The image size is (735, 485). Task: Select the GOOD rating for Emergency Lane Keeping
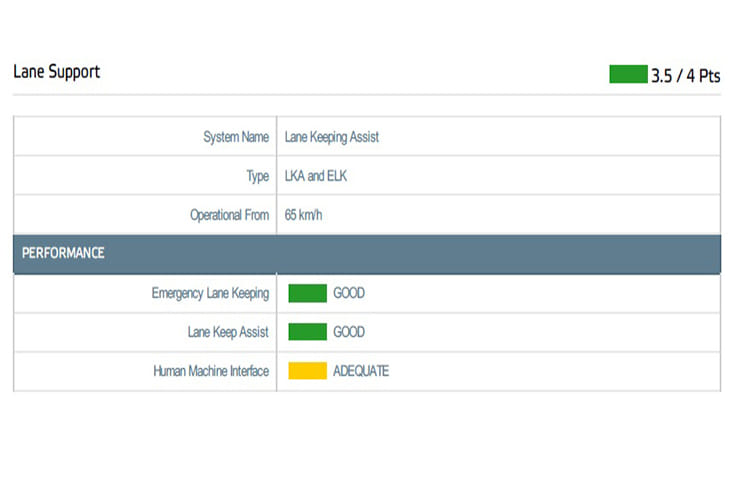(x=349, y=293)
